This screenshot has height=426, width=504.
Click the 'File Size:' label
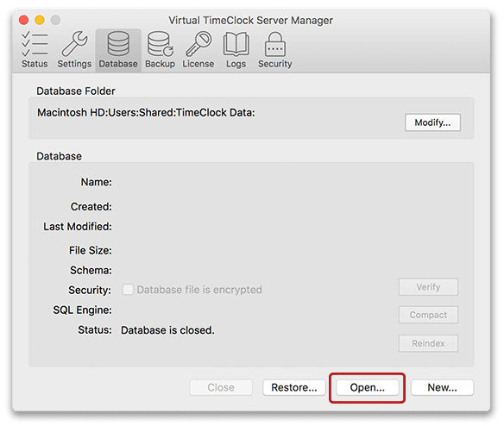pyautogui.click(x=91, y=250)
